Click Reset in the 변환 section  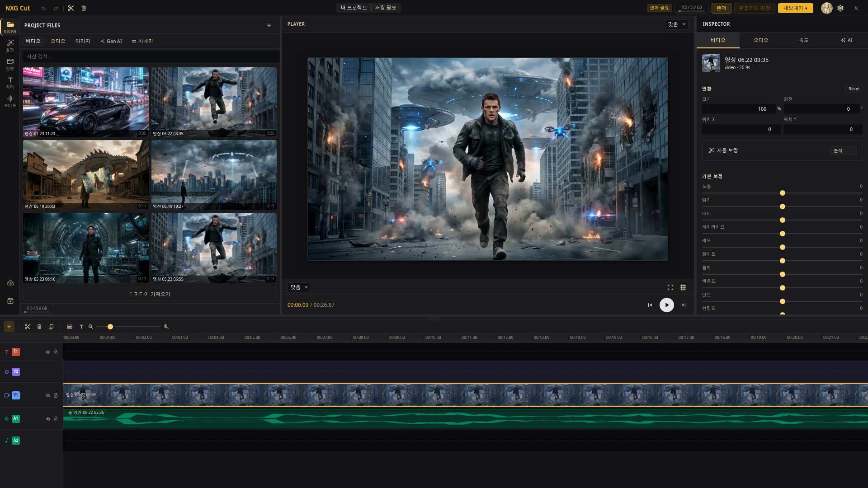[x=854, y=89]
